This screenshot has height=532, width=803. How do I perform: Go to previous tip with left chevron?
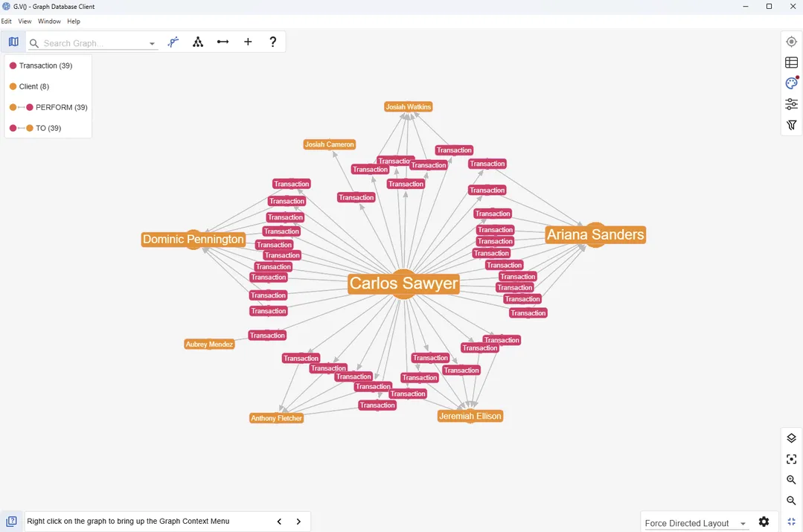click(279, 522)
